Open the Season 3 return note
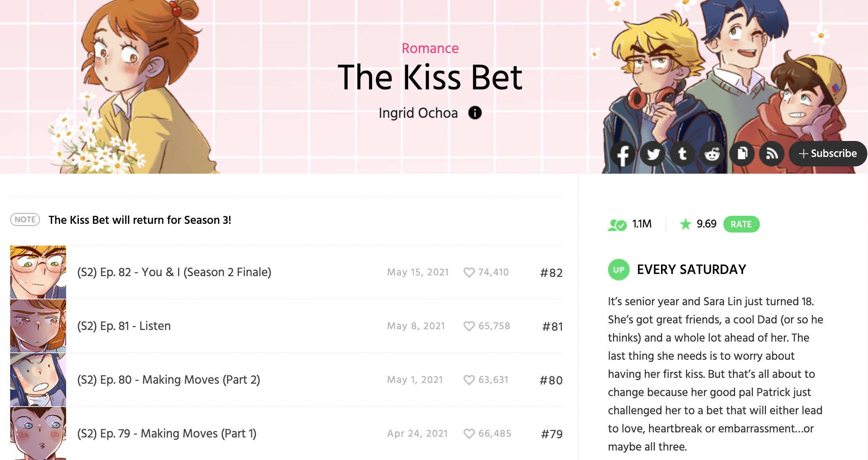 coord(140,220)
